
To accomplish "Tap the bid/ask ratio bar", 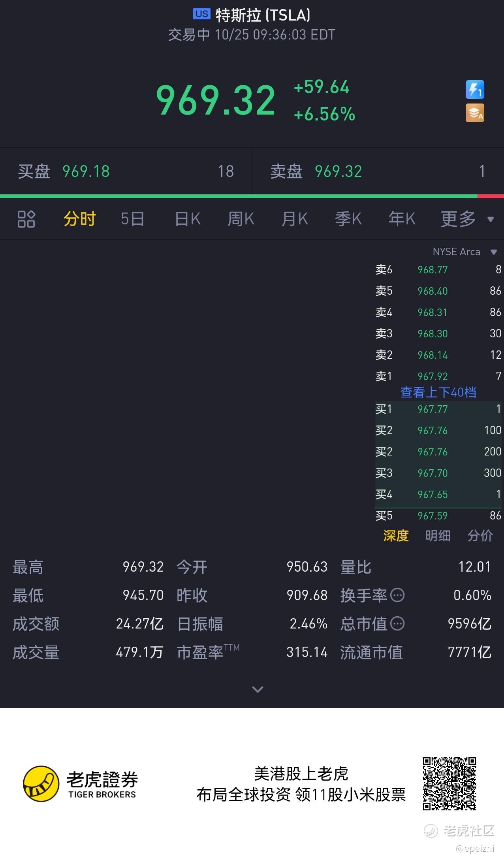I will coord(252,196).
